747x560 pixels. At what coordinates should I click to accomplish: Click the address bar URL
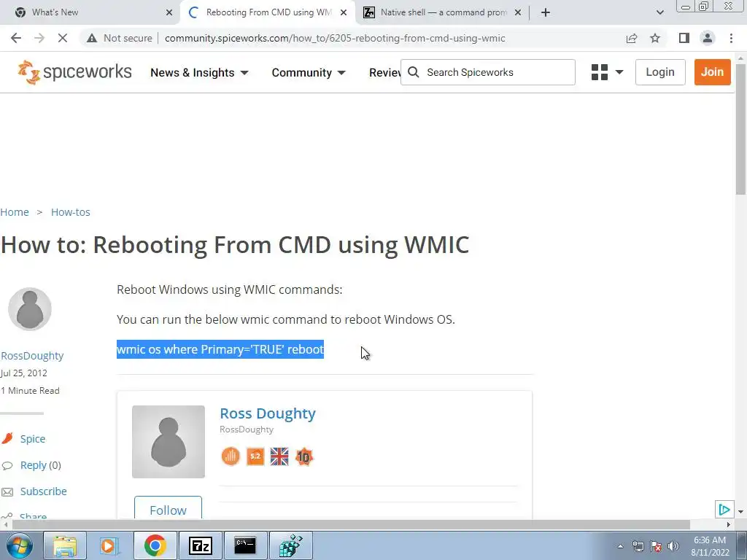tap(335, 38)
